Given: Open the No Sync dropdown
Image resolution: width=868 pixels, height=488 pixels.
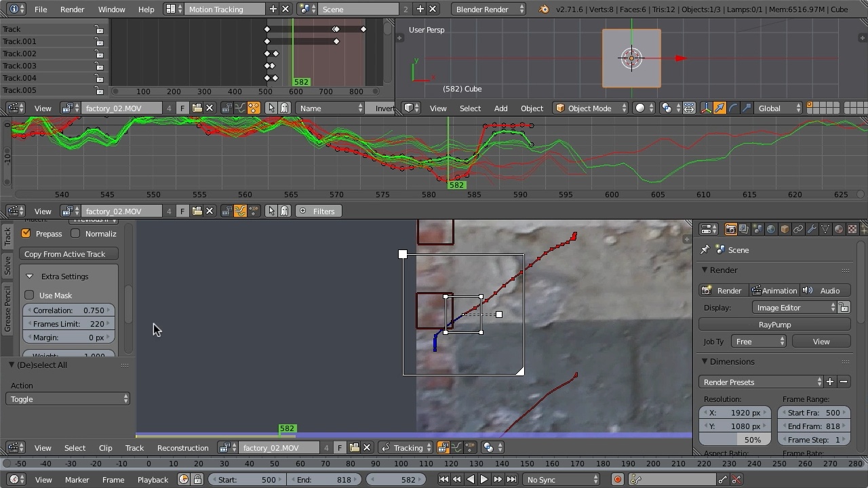Looking at the screenshot, I should tap(562, 480).
